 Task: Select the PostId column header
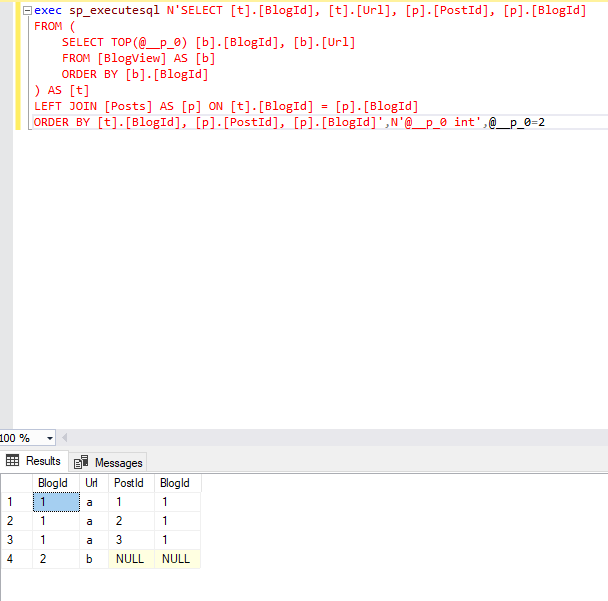(x=131, y=483)
